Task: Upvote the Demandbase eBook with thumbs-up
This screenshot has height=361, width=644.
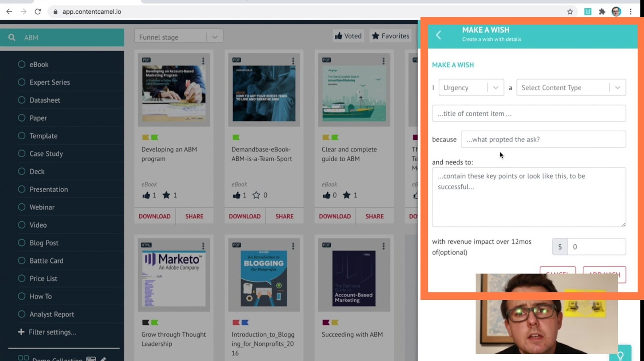Action: tap(236, 195)
